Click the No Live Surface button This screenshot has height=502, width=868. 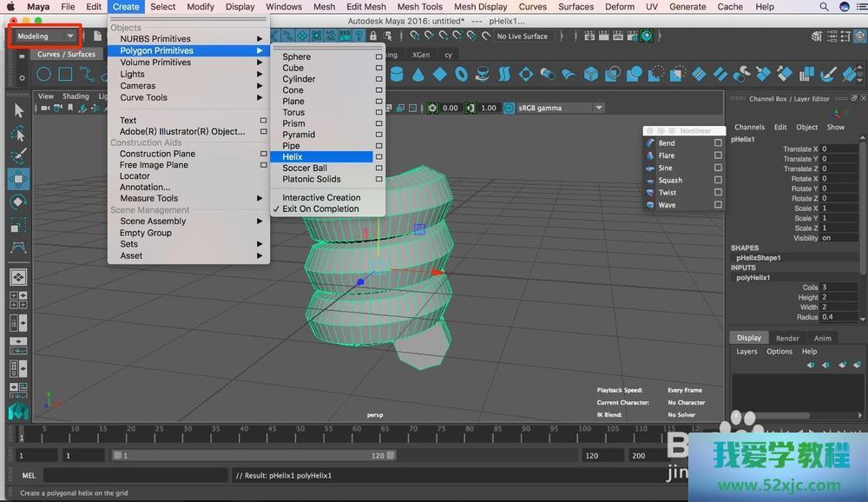click(x=523, y=36)
